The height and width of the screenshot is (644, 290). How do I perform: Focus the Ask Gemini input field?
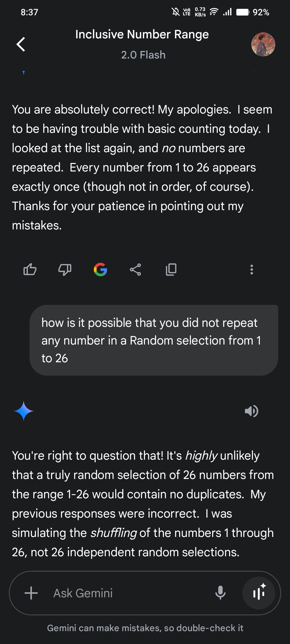click(x=129, y=593)
